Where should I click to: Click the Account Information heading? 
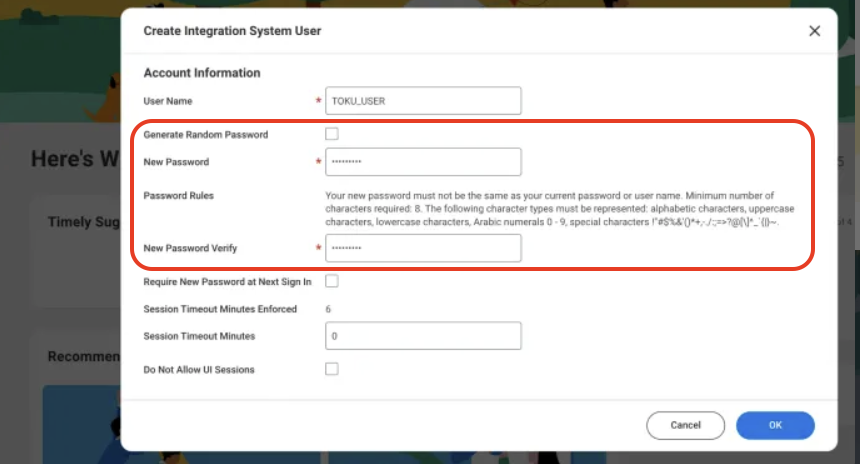click(x=202, y=73)
